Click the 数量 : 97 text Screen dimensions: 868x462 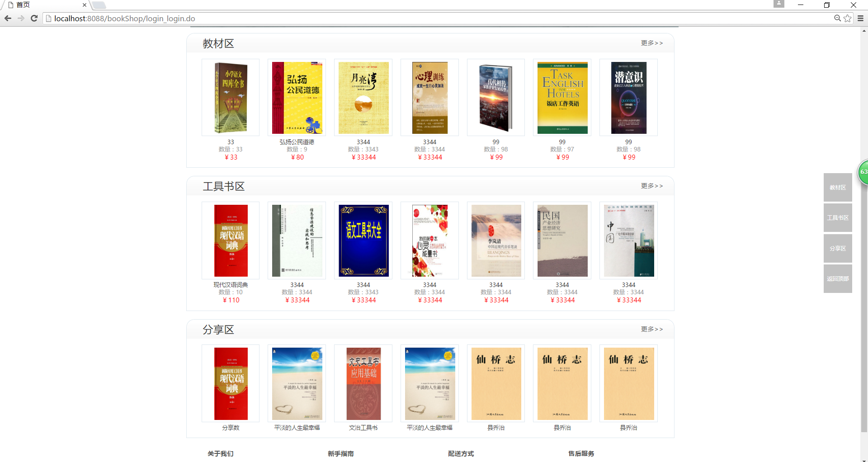562,149
